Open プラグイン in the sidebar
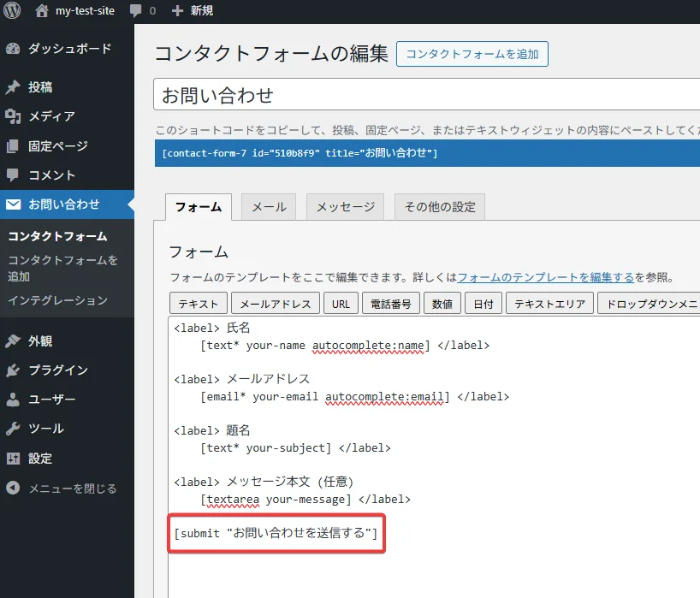 (x=67, y=370)
